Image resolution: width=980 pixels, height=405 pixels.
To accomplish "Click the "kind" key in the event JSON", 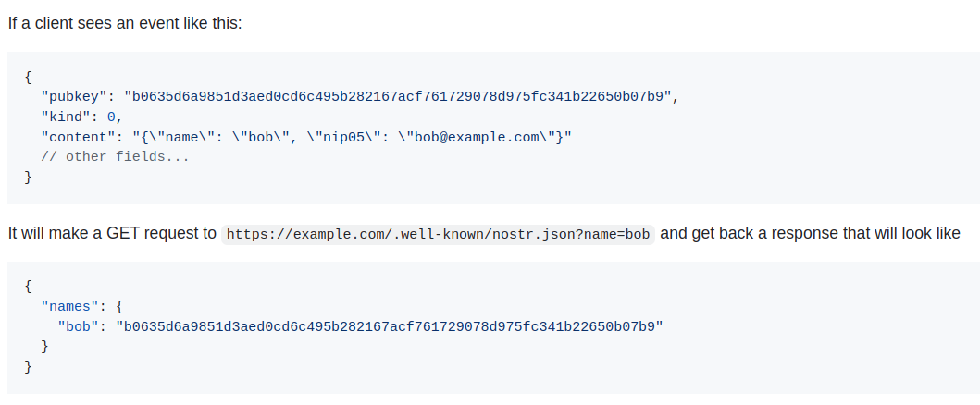I will (x=65, y=116).
